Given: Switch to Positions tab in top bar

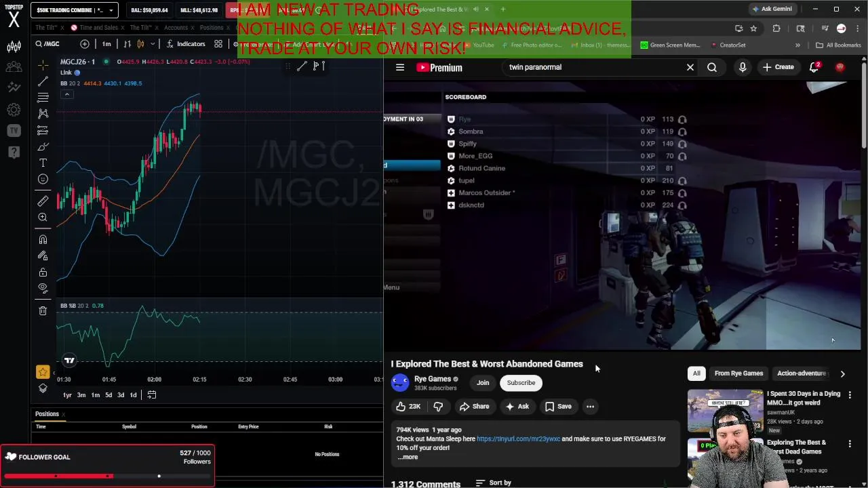Looking at the screenshot, I should (211, 28).
